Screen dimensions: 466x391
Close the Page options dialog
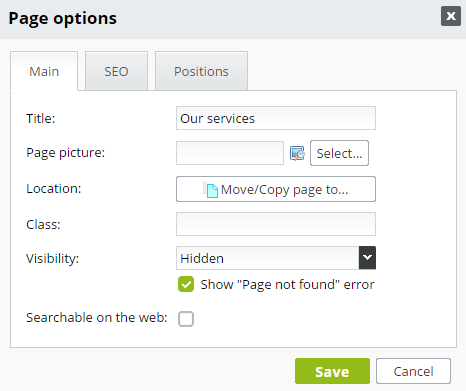coord(451,16)
